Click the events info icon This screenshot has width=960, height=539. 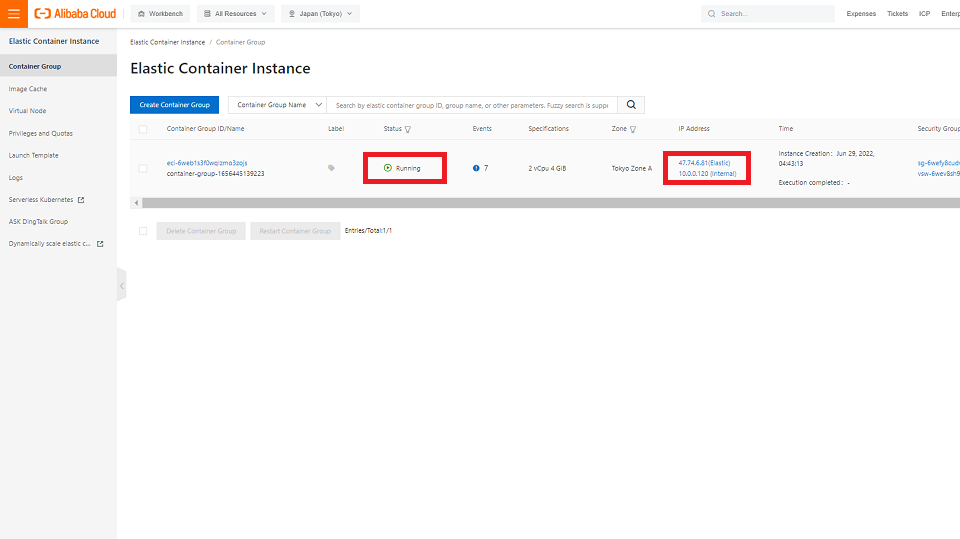(476, 168)
